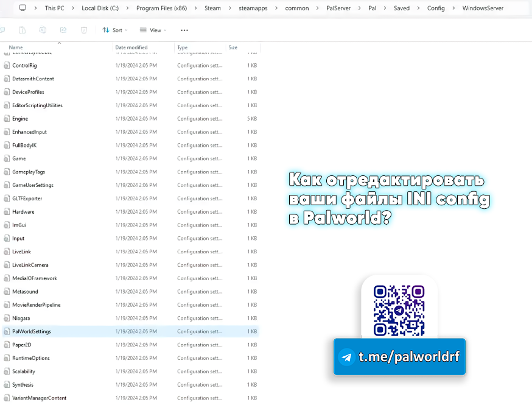Click the Niagara file name
Image resolution: width=532 pixels, height=405 pixels.
21,318
